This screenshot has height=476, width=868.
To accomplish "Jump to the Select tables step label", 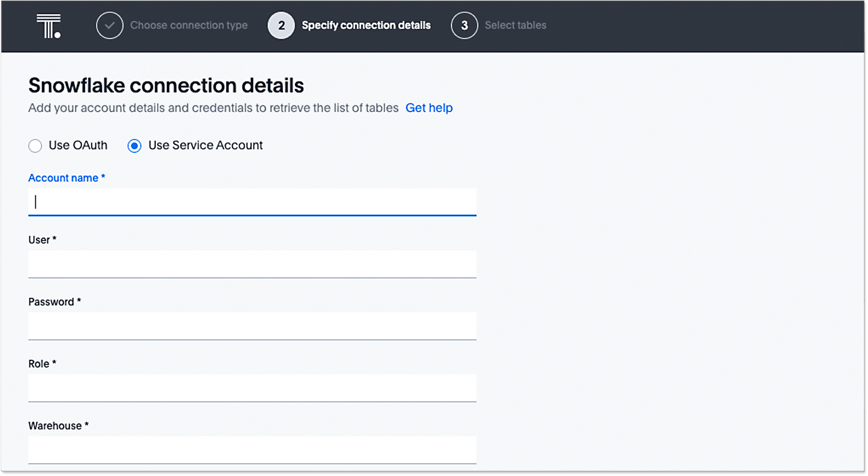I will point(515,26).
